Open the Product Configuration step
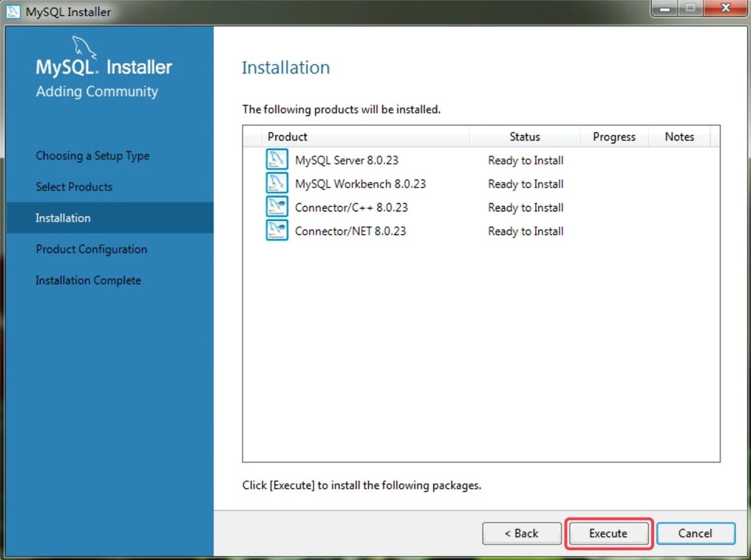 [92, 249]
